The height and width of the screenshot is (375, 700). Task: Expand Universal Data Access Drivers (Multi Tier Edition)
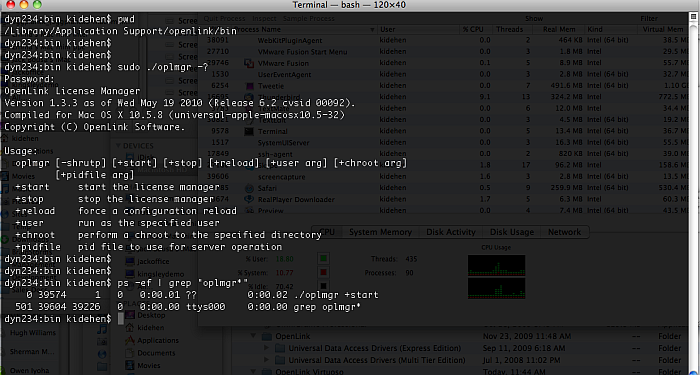pyautogui.click(x=267, y=360)
